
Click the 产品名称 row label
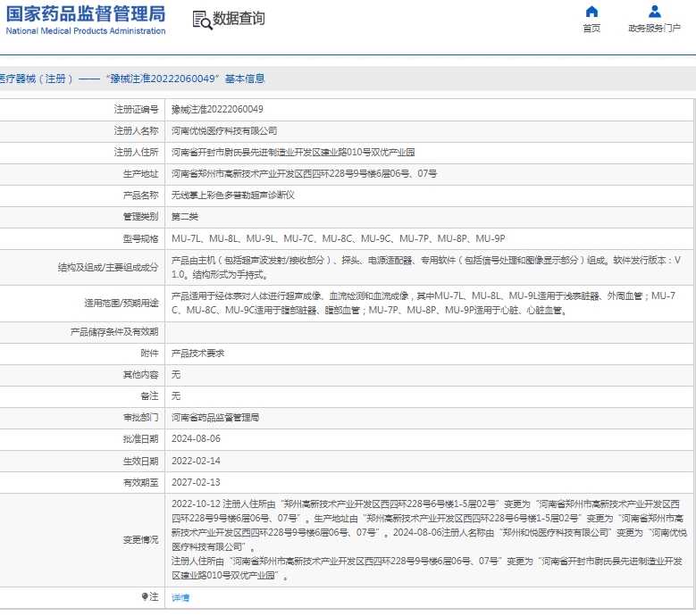click(x=140, y=196)
